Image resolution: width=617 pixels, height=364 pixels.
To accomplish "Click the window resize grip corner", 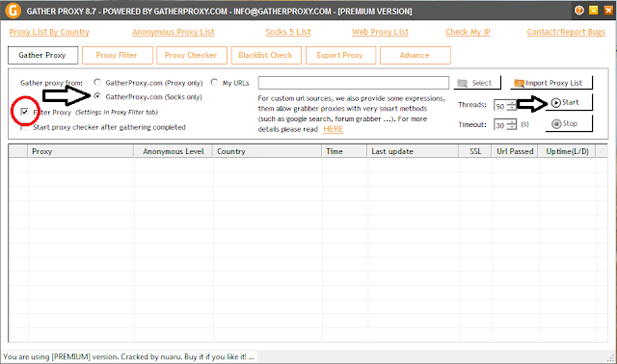I will coord(610,358).
